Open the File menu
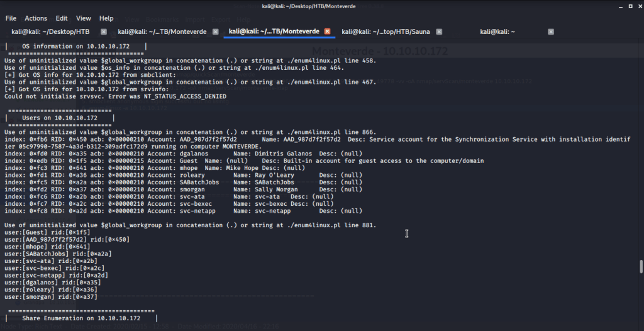Image resolution: width=644 pixels, height=331 pixels. coord(11,18)
